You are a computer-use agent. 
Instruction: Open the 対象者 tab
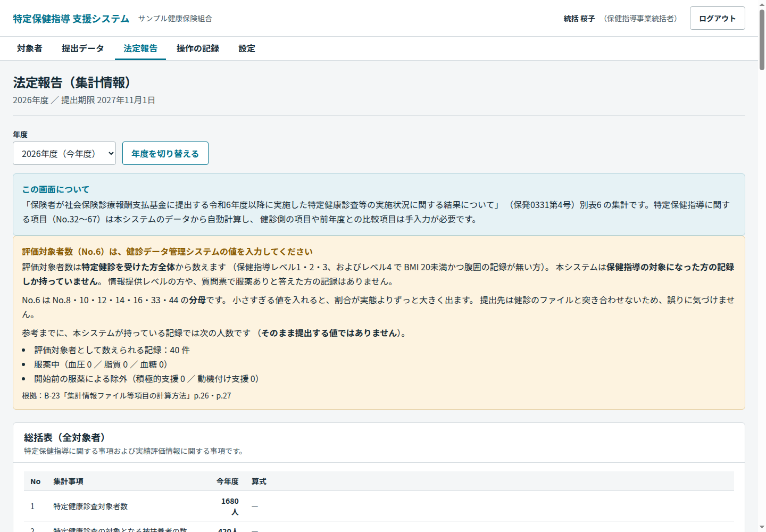(x=30, y=48)
